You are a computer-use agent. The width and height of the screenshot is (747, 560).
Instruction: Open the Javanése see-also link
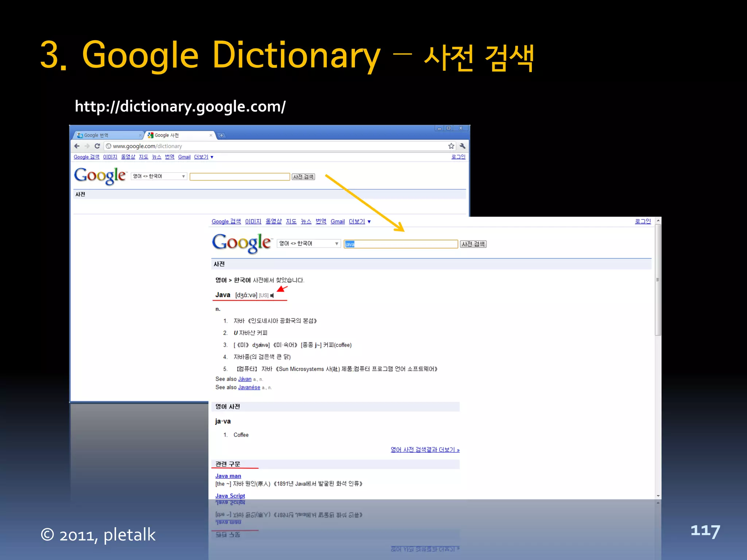coord(249,388)
